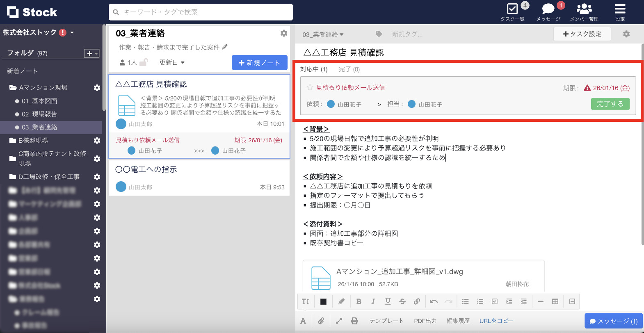Toggle text formatting toolbar with A icon

(x=303, y=321)
